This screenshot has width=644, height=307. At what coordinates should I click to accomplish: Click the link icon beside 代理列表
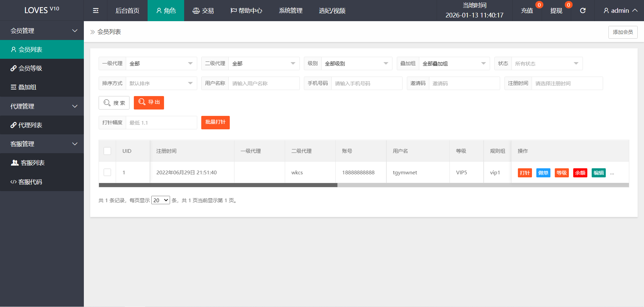pos(13,125)
